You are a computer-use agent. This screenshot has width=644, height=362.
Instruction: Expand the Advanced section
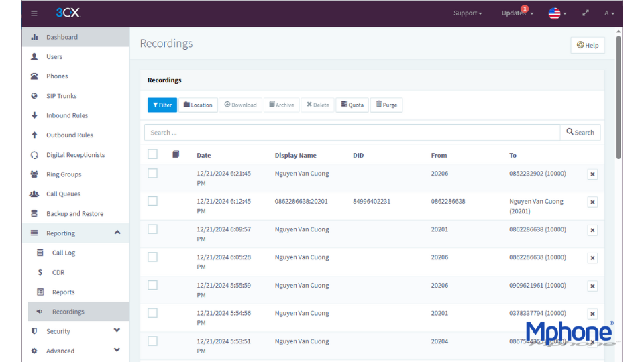(117, 351)
